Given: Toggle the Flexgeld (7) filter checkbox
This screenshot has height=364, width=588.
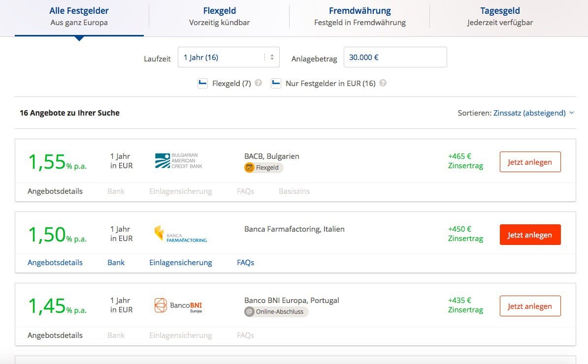Looking at the screenshot, I should (202, 83).
